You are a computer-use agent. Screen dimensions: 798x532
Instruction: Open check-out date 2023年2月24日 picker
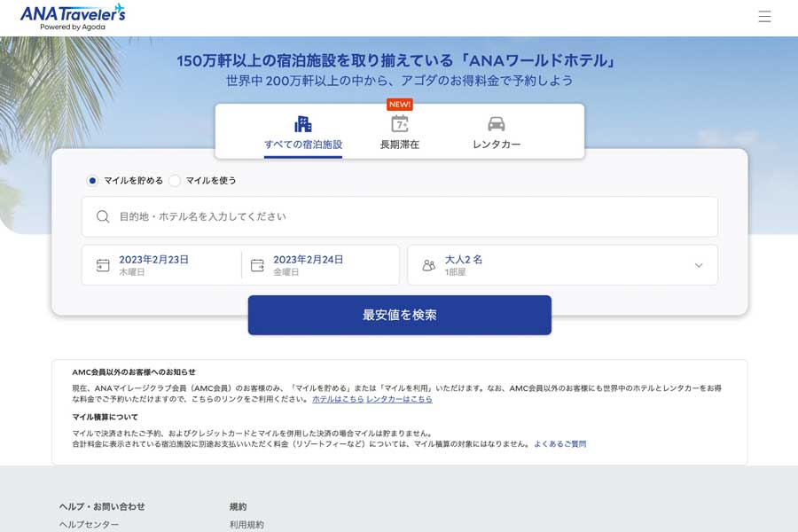point(321,265)
